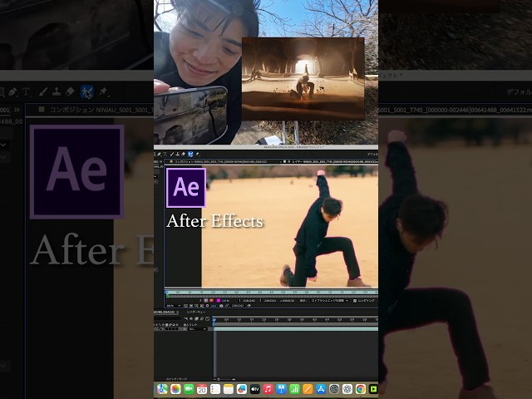Click the timeline current time indicator
This screenshot has height=399, width=532.
(214, 319)
